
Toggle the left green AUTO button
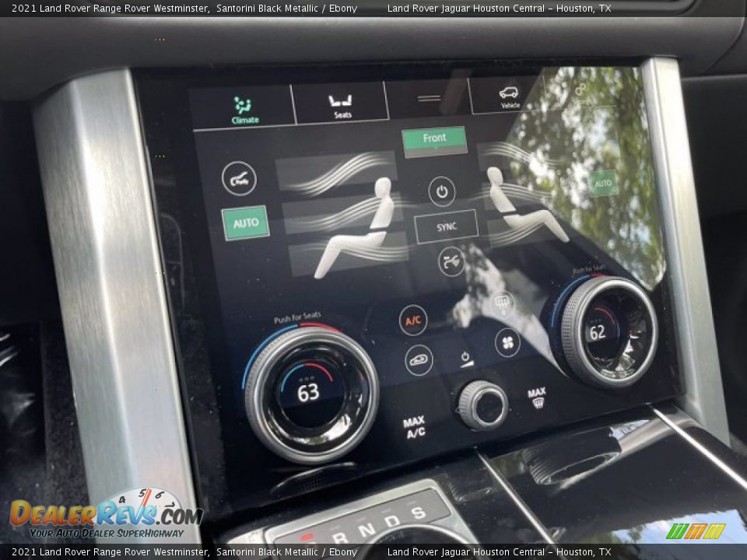[245, 222]
